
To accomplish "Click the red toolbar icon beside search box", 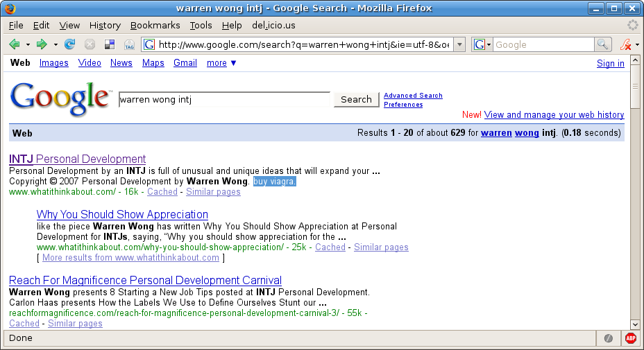I will coord(625,44).
